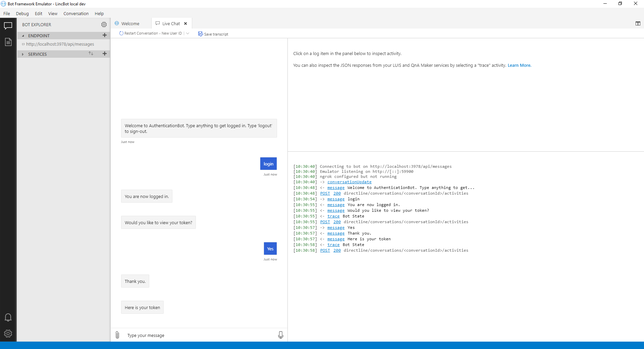Image resolution: width=644 pixels, height=349 pixels.
Task: Expand the SERVICES section
Action: (22, 54)
